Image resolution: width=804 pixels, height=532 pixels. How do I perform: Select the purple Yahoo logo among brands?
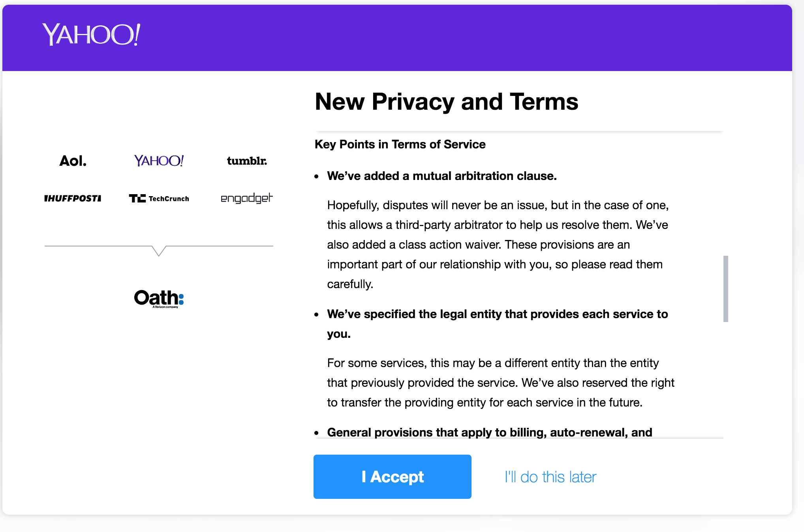point(159,161)
